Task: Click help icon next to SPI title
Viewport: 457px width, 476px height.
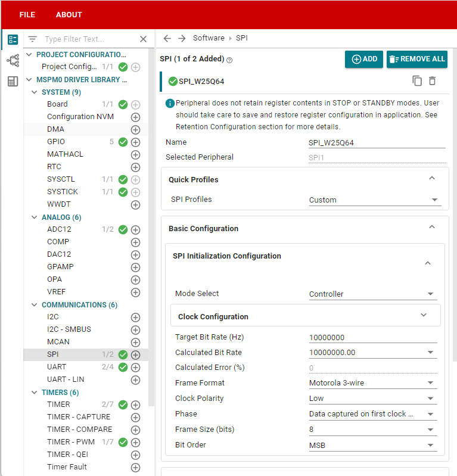Action: 229,60
